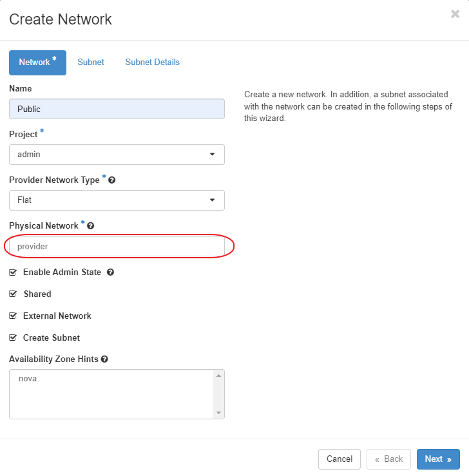The width and height of the screenshot is (469, 476).
Task: Uncheck the Shared checkbox
Action: tap(13, 294)
